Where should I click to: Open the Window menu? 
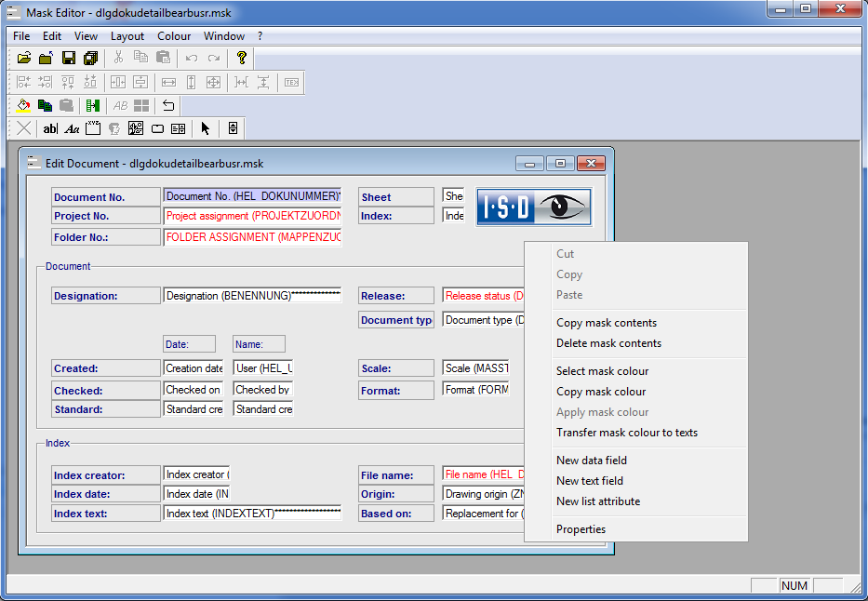[x=224, y=36]
